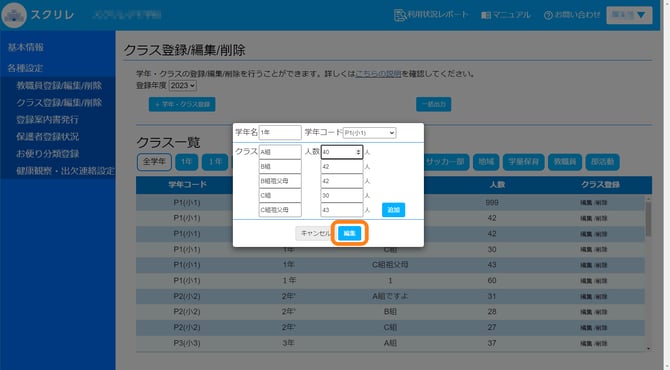Click 編集 in the row with 60 people
Screen dimensions: 670x370
[x=586, y=281]
